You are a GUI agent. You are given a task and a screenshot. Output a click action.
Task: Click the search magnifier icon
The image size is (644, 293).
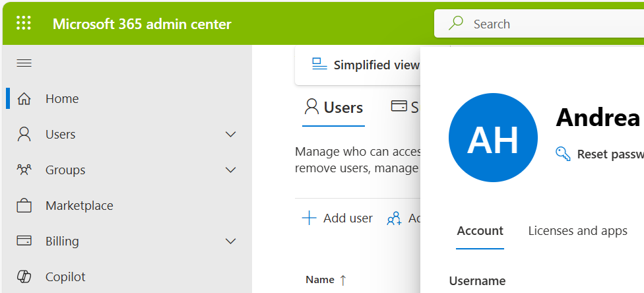[455, 23]
